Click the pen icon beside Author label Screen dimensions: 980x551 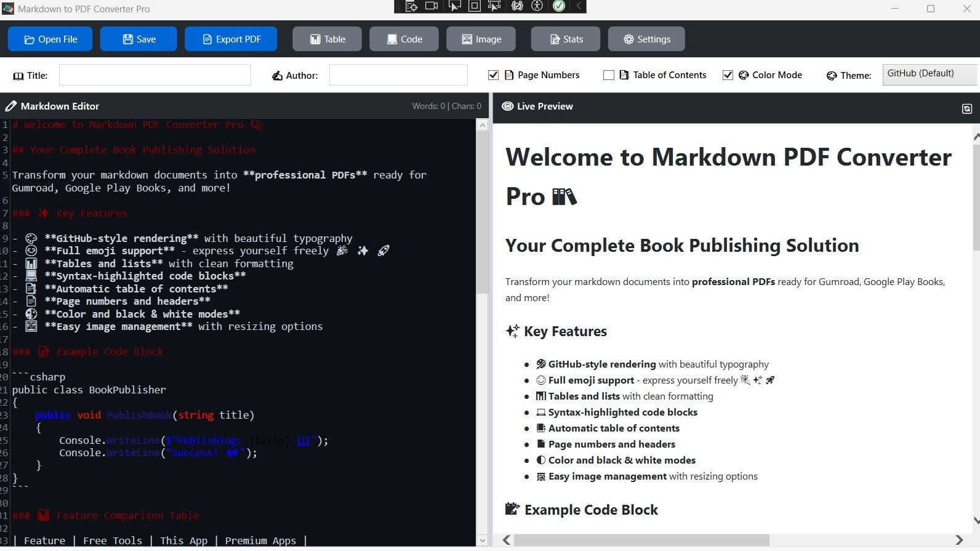pyautogui.click(x=277, y=76)
